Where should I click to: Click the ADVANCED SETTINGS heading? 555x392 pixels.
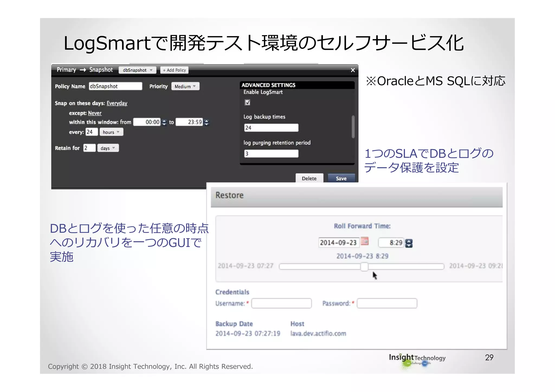click(x=268, y=85)
